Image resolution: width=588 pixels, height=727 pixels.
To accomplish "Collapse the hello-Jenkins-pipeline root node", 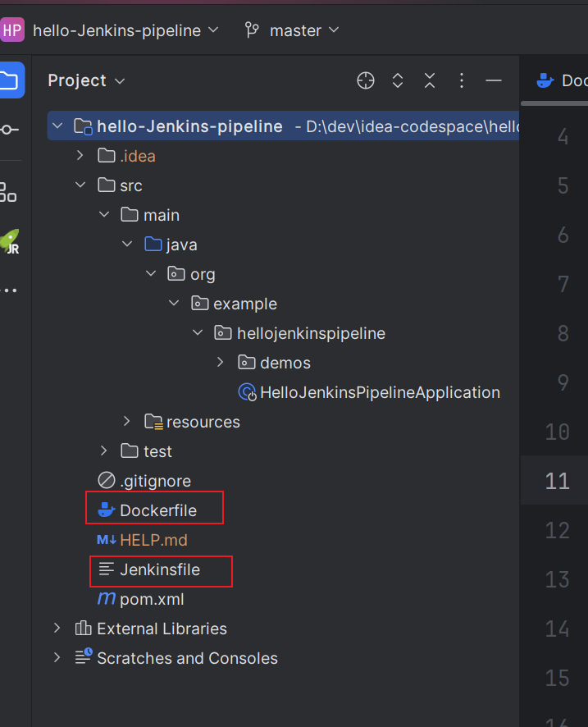I will point(57,126).
